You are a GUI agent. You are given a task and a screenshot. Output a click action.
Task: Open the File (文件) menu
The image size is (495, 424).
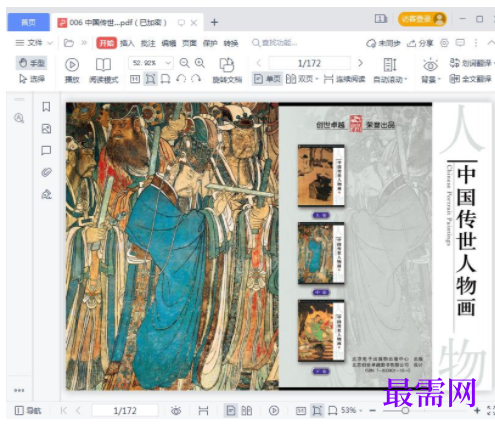tap(29, 43)
